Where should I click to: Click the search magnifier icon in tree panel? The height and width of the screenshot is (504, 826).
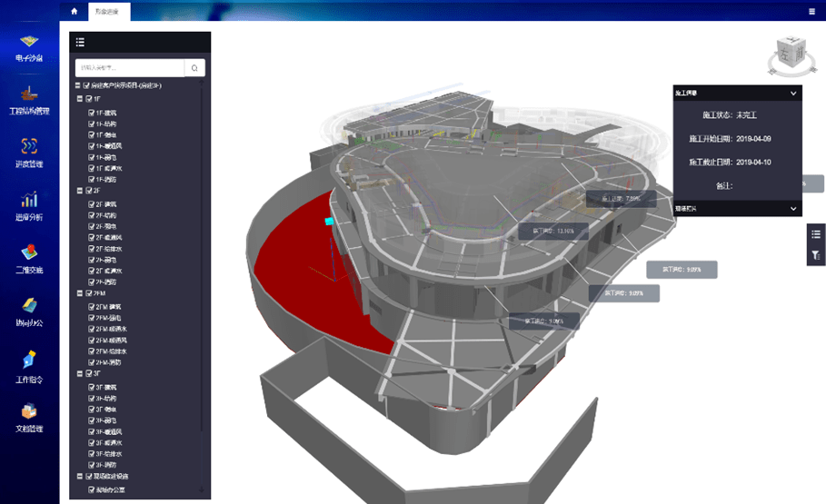pyautogui.click(x=194, y=68)
